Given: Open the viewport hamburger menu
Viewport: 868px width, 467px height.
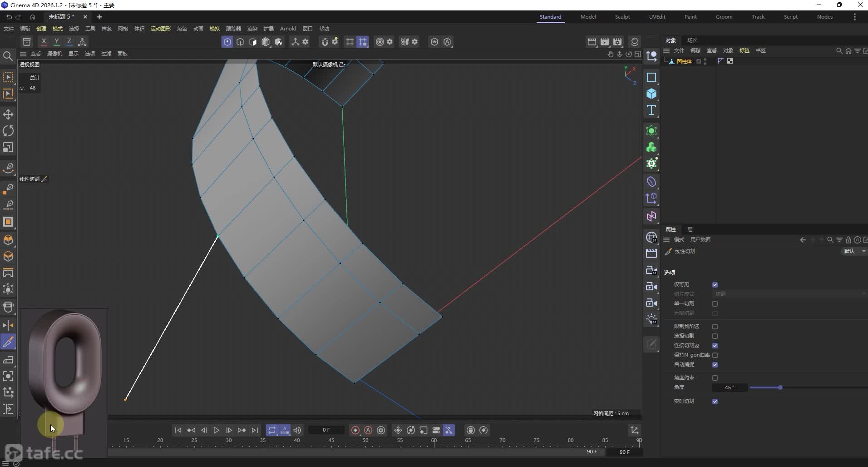Looking at the screenshot, I should point(23,54).
